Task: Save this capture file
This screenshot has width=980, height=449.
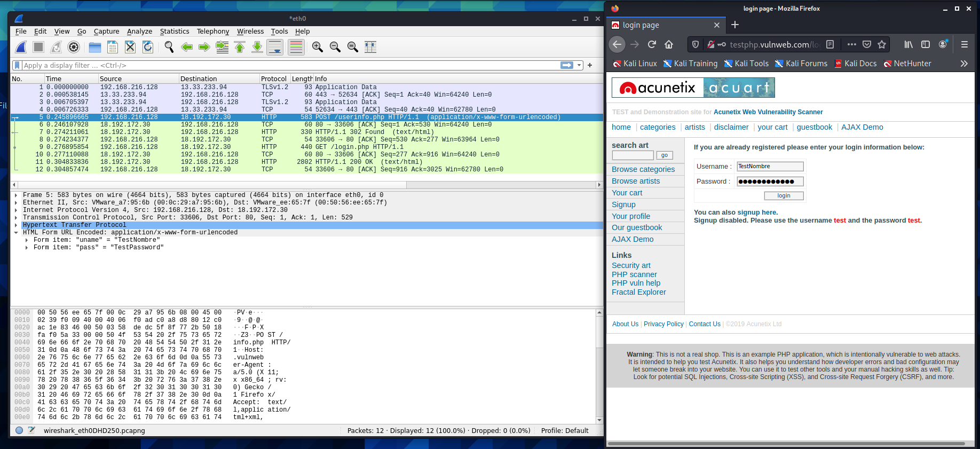Action: (113, 47)
